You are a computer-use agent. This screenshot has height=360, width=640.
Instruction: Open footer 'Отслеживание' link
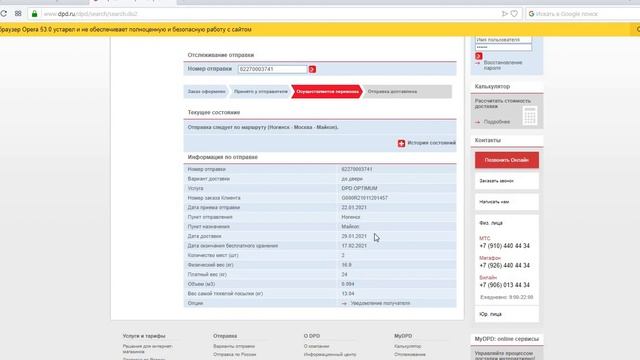tap(410, 354)
